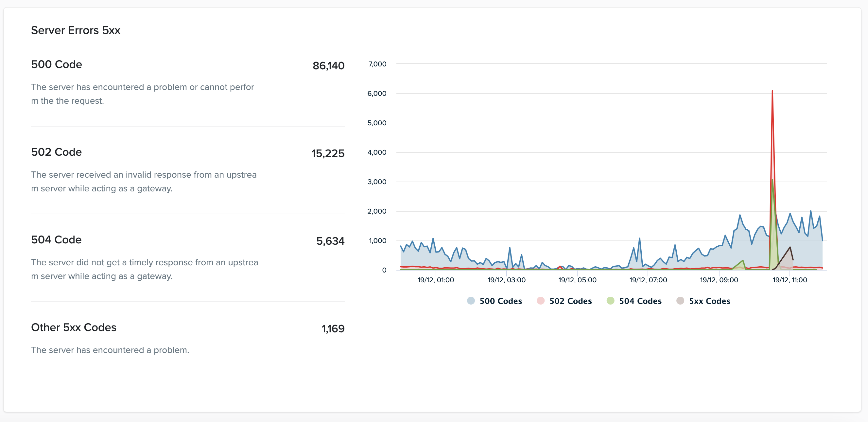Click the 86,140 count value
This screenshot has width=868, height=422.
coord(329,66)
